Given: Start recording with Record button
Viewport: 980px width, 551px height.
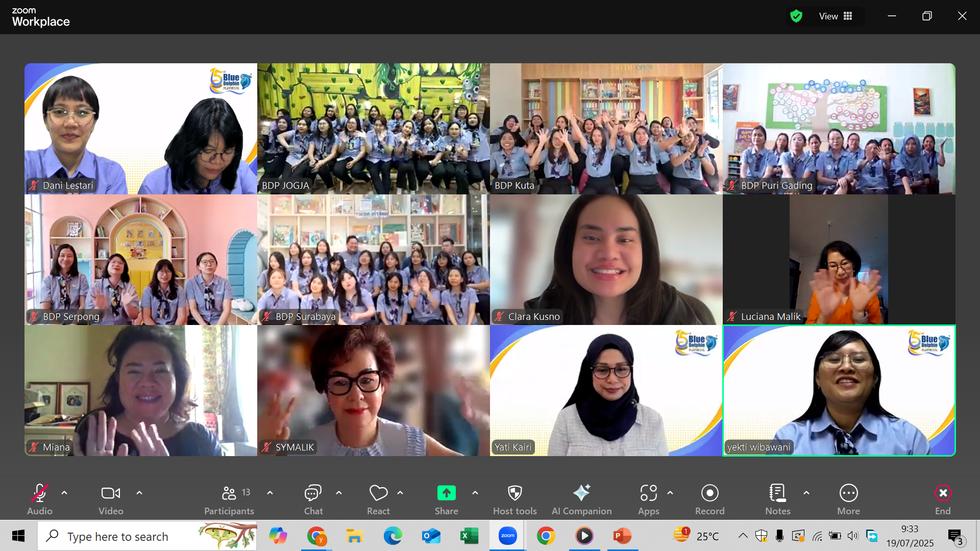Looking at the screenshot, I should coord(709,493).
